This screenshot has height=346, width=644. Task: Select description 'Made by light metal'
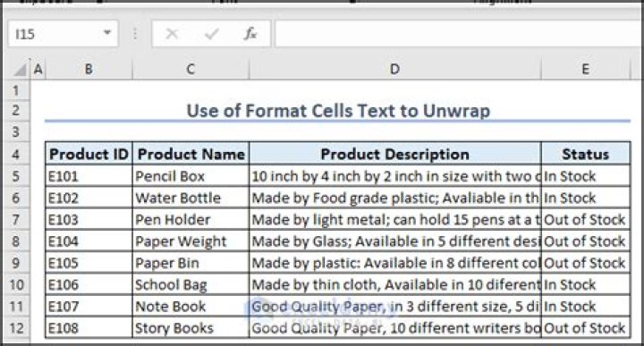(395, 220)
